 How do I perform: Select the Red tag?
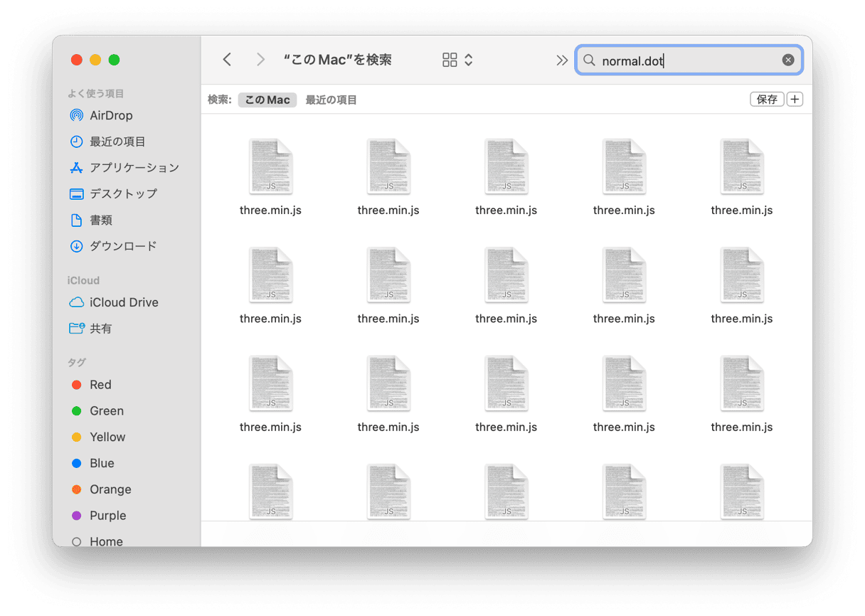tap(100, 385)
